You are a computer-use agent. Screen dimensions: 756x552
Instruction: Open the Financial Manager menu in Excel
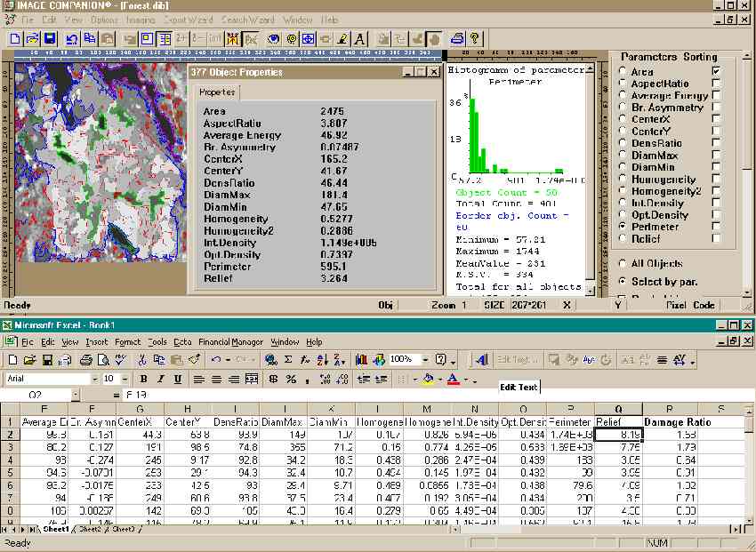(230, 342)
